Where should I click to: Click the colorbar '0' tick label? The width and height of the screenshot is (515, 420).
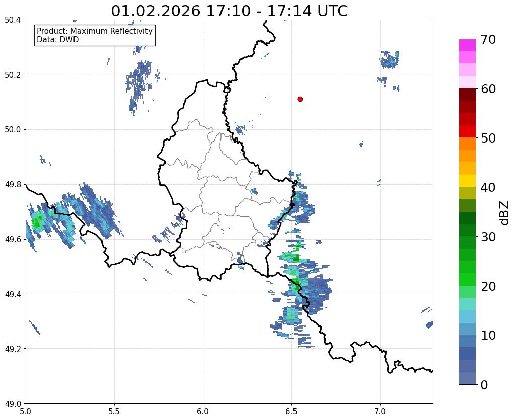(484, 385)
